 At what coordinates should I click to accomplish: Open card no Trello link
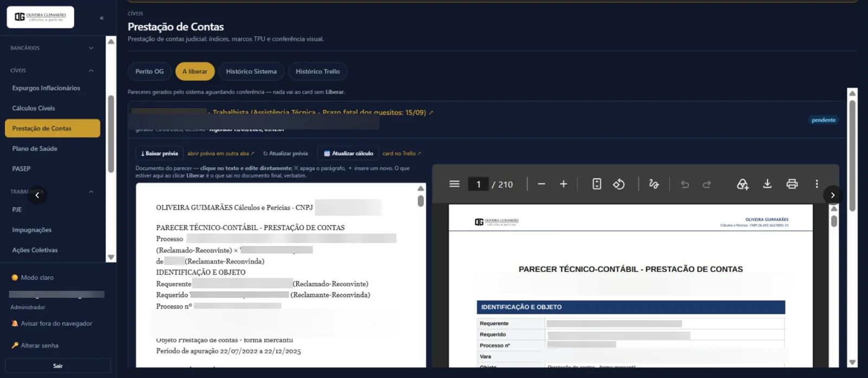[401, 154]
